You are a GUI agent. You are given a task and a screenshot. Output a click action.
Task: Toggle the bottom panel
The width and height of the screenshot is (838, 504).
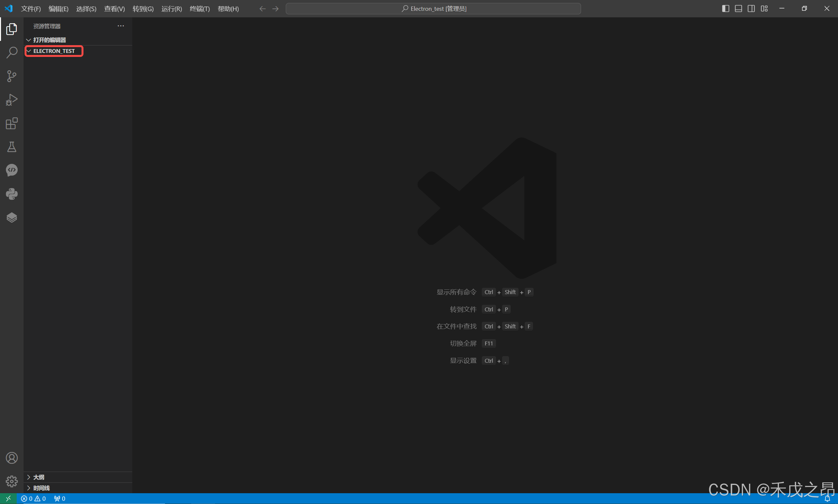[738, 9]
